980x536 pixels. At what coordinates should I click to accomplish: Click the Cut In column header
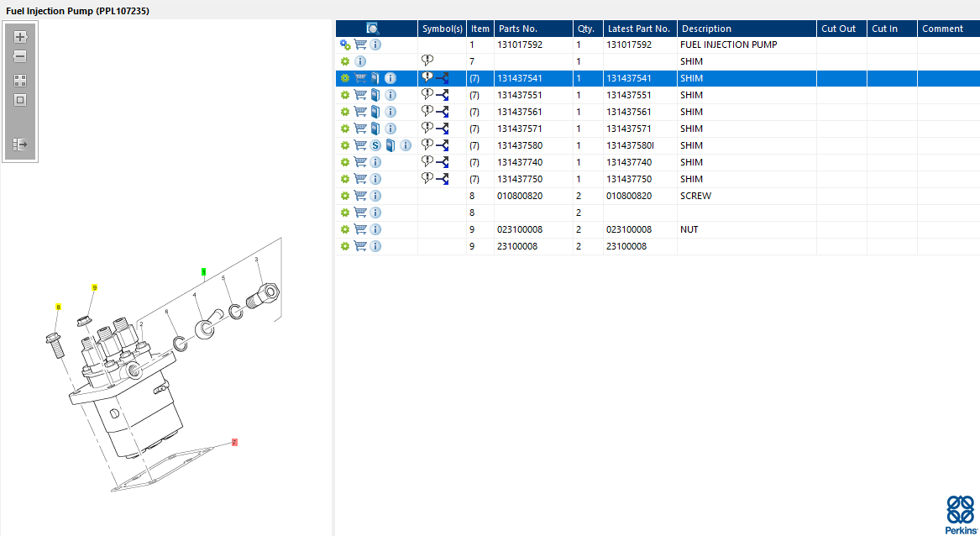point(892,29)
